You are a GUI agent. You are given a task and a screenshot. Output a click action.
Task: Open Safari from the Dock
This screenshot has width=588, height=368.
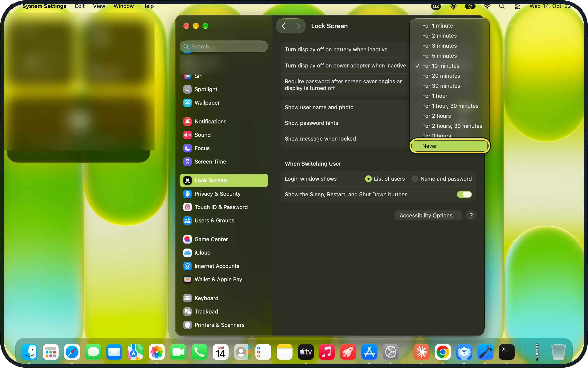tap(72, 352)
